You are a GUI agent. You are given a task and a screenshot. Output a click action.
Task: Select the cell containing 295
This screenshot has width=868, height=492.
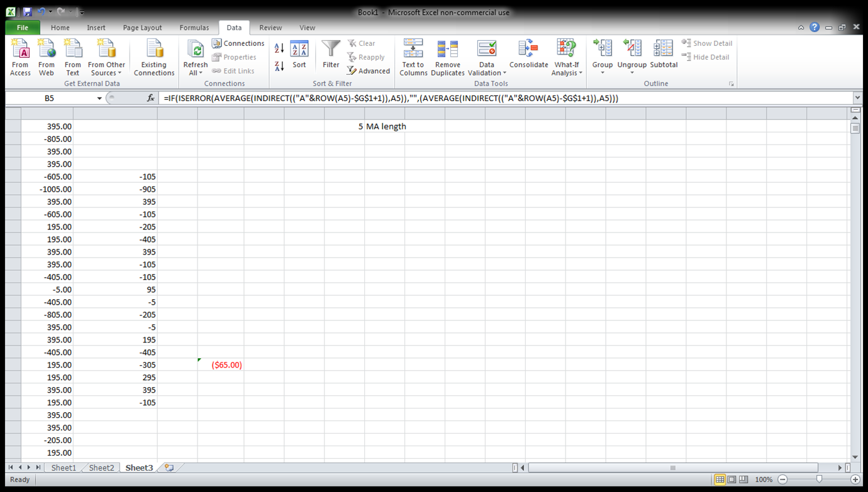coord(115,378)
